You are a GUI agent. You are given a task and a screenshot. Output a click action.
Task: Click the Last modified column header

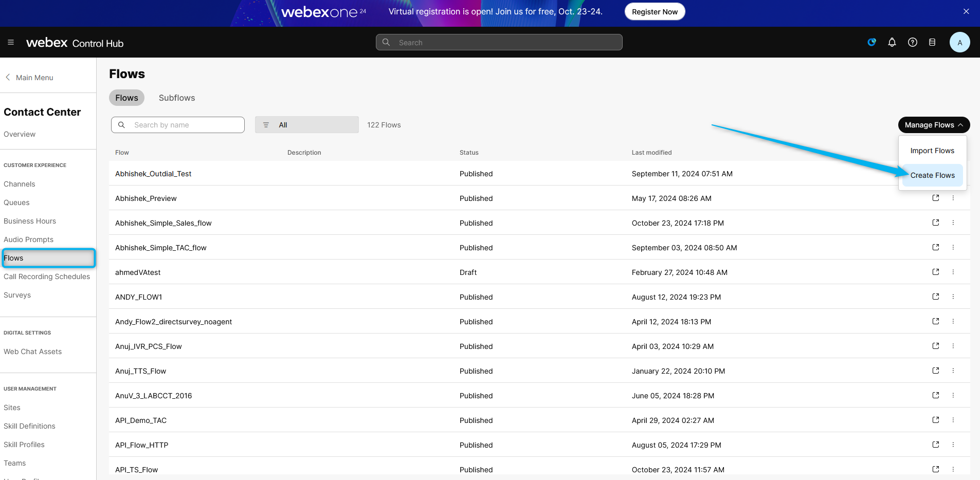[651, 153]
